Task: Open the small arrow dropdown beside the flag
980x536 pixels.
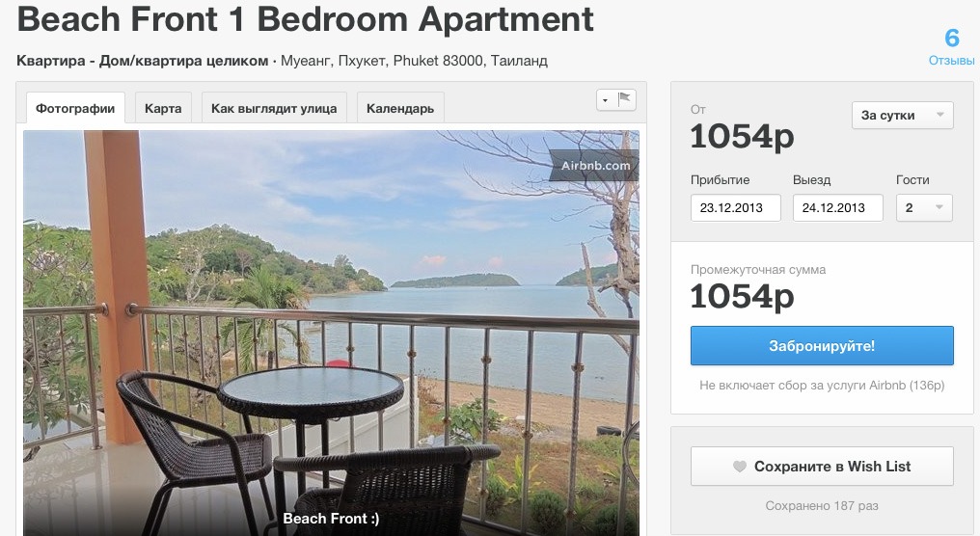Action: coord(605,100)
